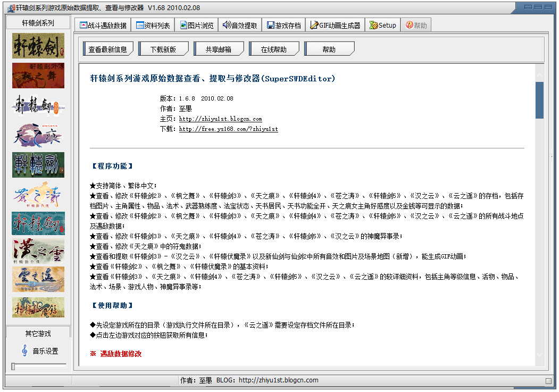Image resolution: width=559 pixels, height=392 pixels.
Task: Select the 轩辕伏魔录 game logo
Action: click(x=38, y=307)
